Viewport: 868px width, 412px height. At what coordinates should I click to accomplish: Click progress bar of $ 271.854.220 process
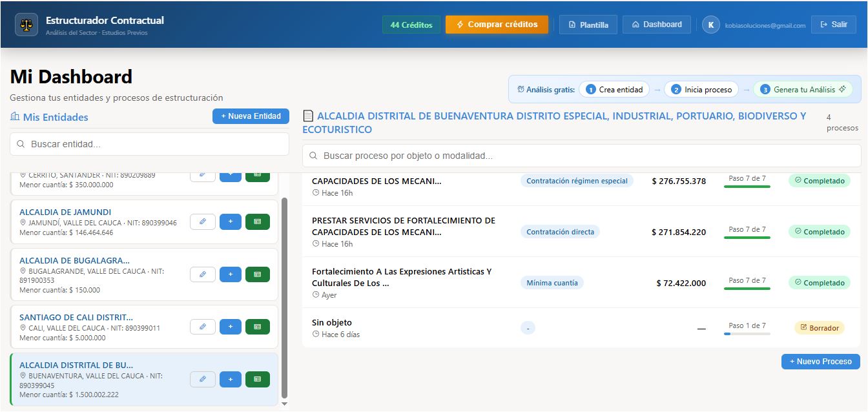click(x=747, y=238)
